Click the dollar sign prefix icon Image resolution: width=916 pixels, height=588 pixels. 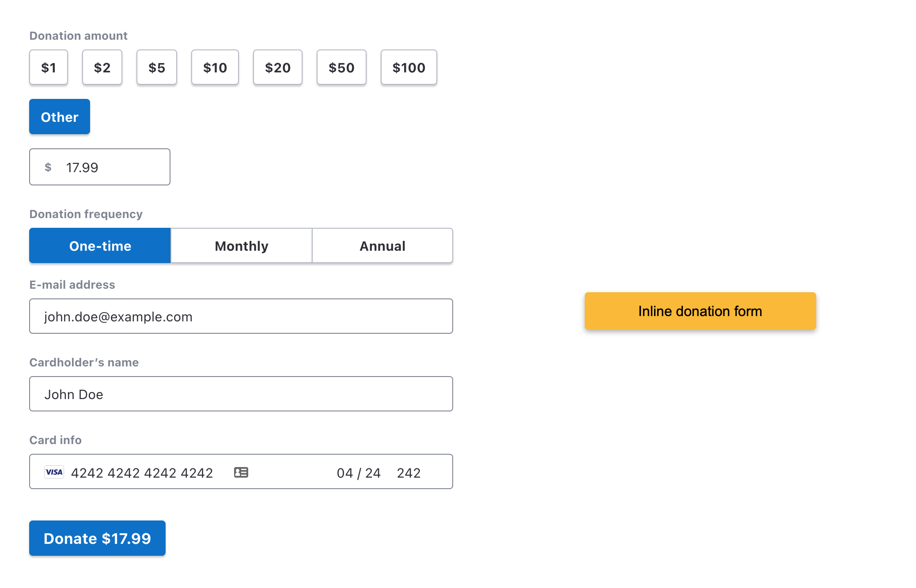(x=48, y=167)
